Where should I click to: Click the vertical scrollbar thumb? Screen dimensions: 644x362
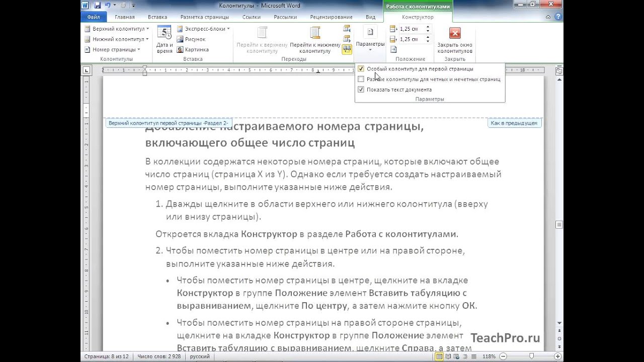coord(559,225)
